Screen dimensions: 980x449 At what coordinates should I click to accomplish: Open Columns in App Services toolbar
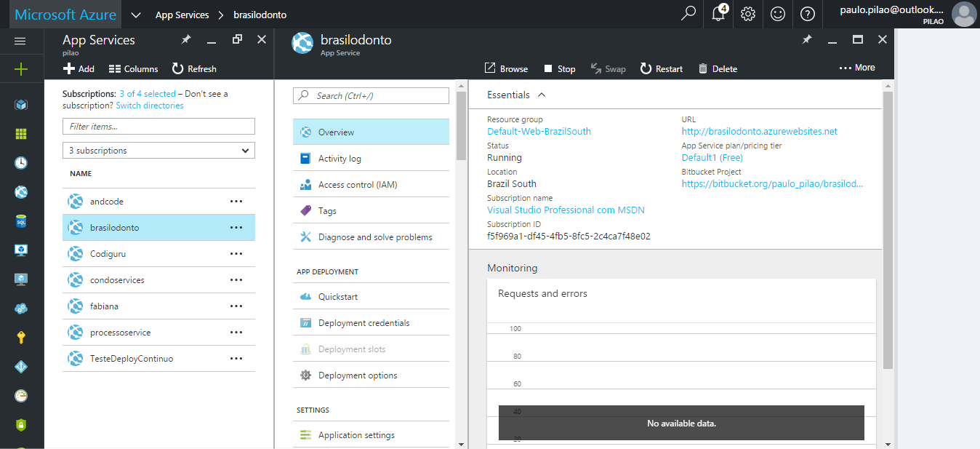point(133,68)
